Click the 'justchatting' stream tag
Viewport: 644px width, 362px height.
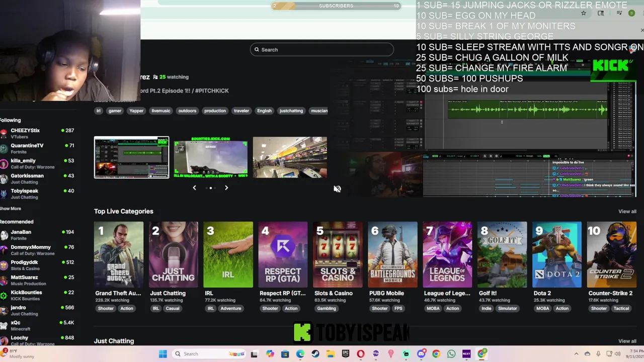[x=291, y=111]
